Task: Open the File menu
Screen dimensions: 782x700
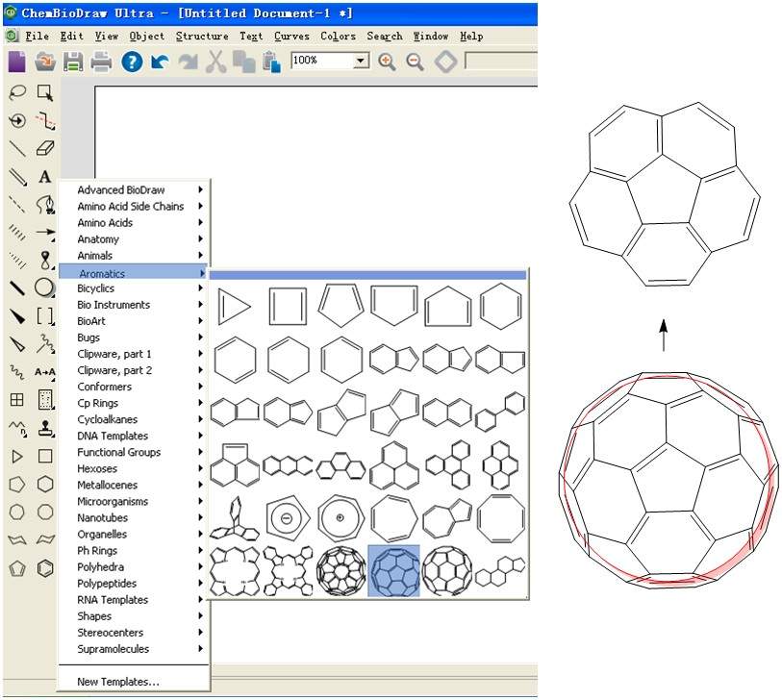Action: tap(37, 36)
